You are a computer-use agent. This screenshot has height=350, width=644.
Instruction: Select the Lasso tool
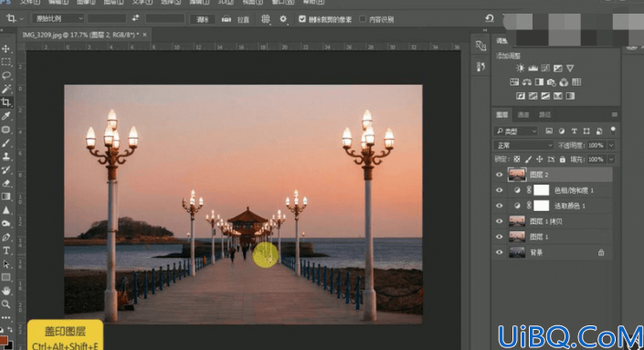pyautogui.click(x=5, y=76)
